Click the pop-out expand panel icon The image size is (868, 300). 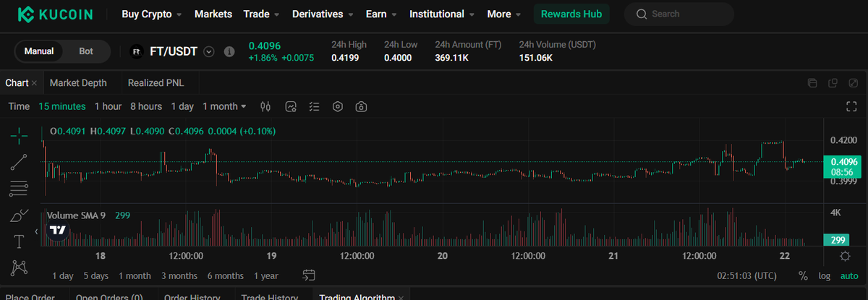854,83
